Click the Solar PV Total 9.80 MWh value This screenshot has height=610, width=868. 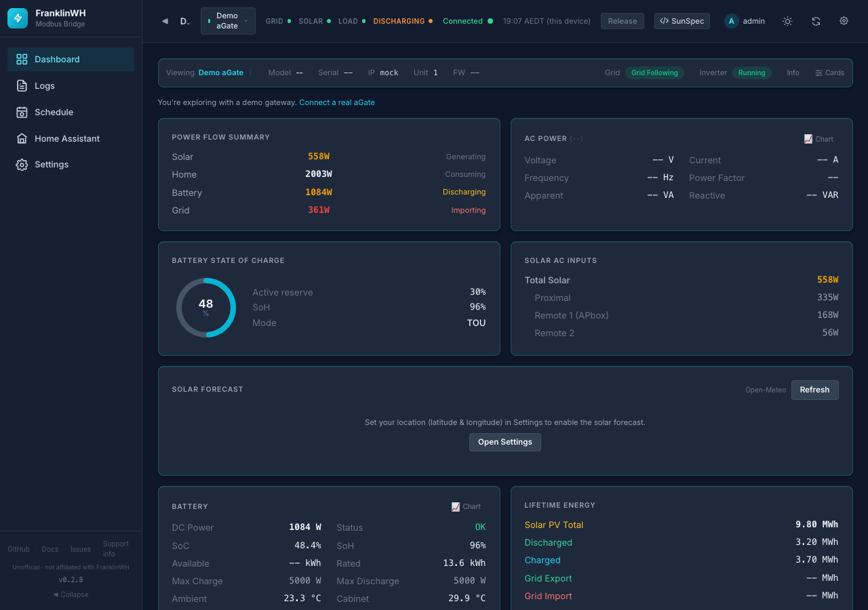(x=816, y=525)
